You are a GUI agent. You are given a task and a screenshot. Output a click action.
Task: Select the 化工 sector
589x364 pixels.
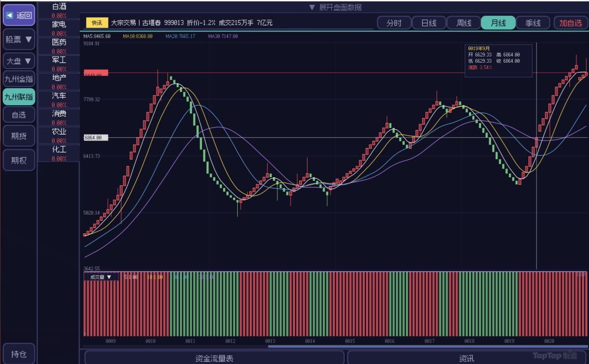(x=59, y=154)
